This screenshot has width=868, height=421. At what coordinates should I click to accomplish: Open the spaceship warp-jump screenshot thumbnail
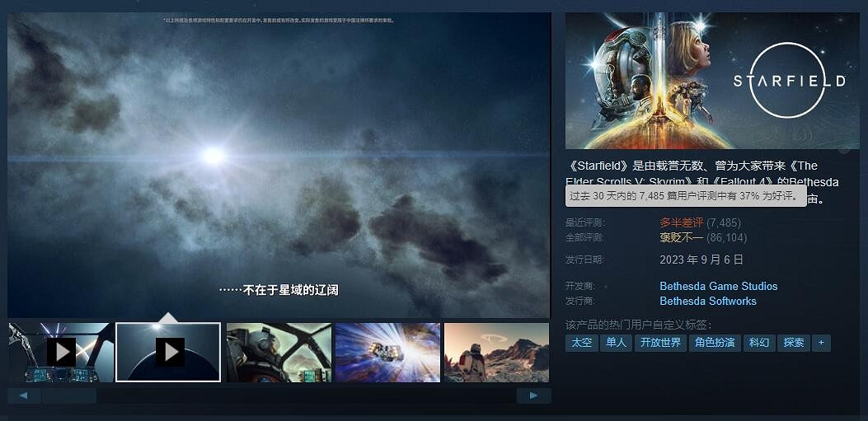pyautogui.click(x=388, y=353)
